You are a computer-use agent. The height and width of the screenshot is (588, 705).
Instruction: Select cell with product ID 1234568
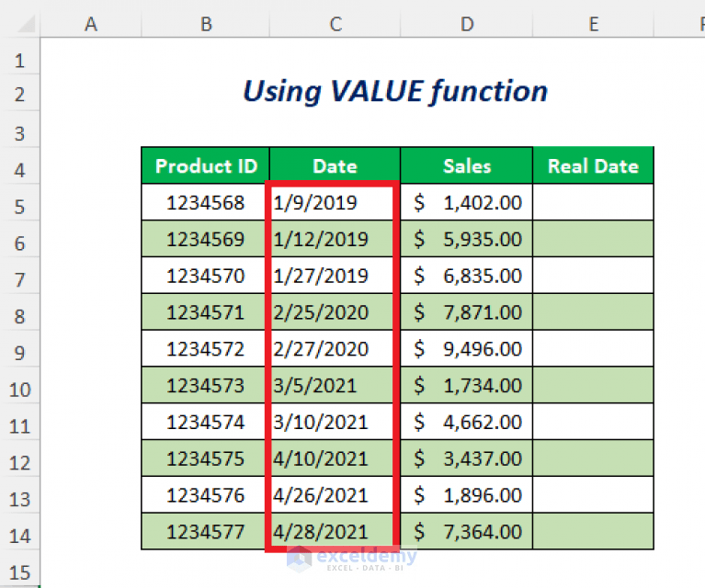(x=206, y=202)
